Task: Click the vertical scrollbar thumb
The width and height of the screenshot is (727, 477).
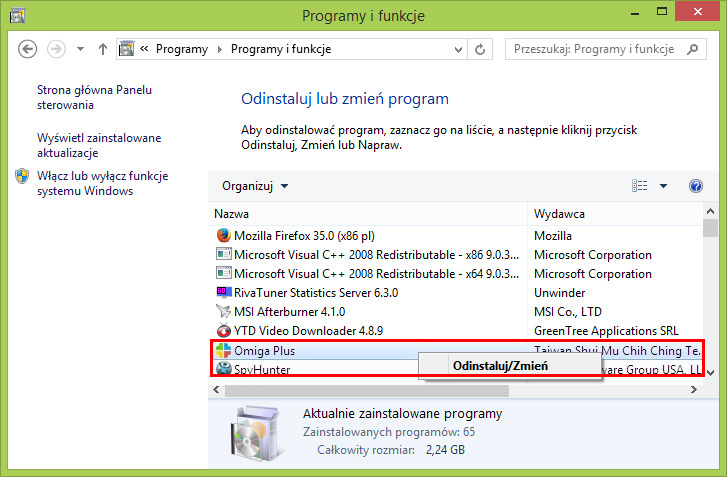Action: [710, 229]
